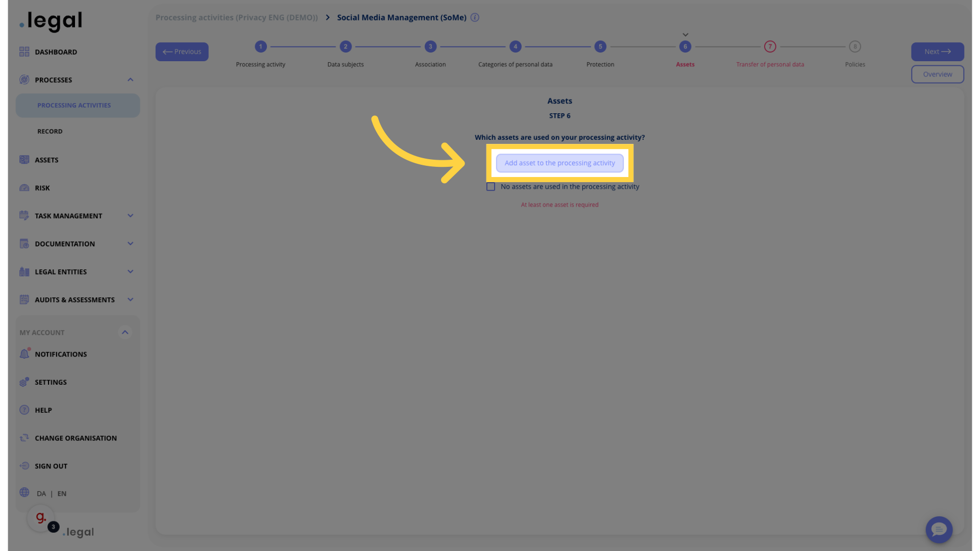This screenshot has height=551, width=980.
Task: Select the Transfer of personal data step
Action: 770,46
